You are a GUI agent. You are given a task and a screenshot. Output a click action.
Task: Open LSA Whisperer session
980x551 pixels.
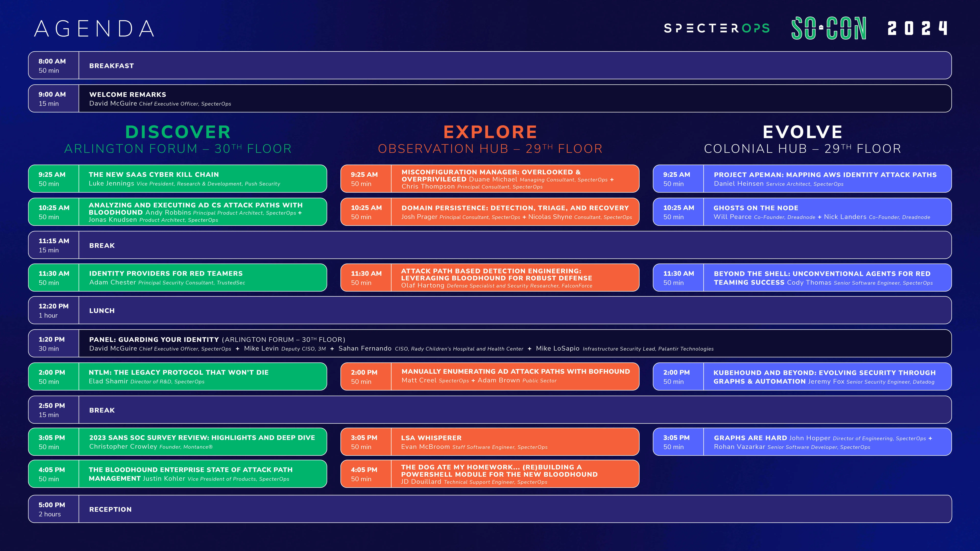(x=490, y=442)
